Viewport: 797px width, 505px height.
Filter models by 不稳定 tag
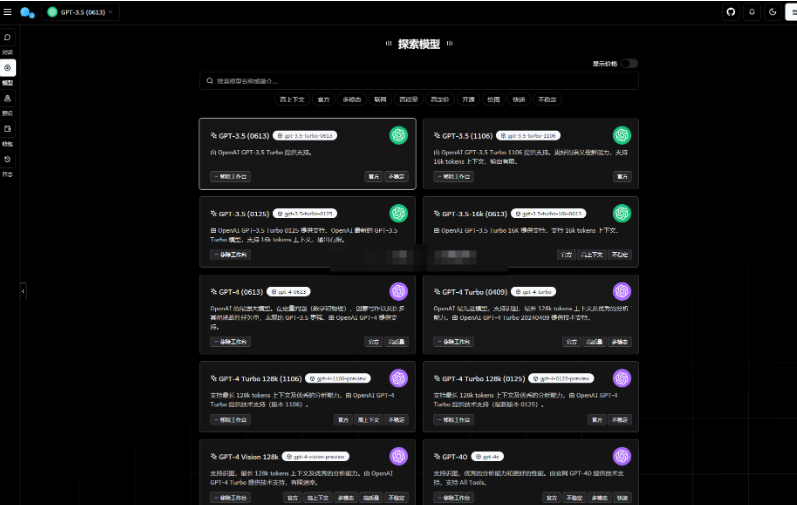tap(547, 100)
